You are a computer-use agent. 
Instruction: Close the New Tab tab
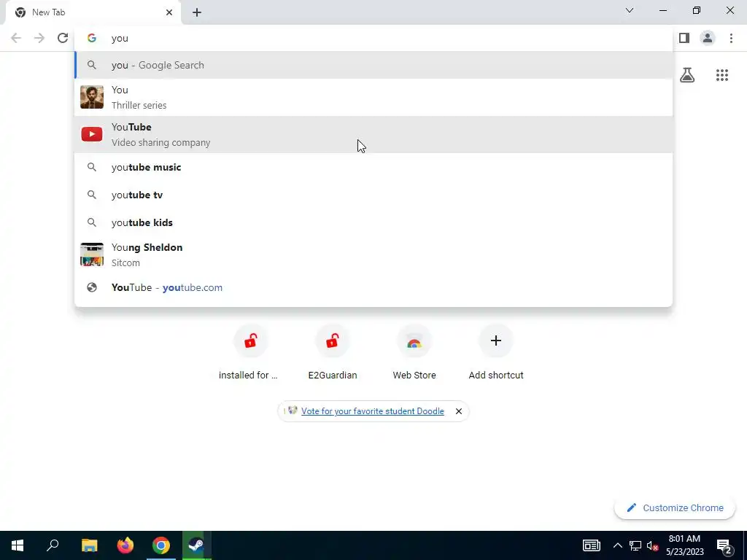[169, 12]
